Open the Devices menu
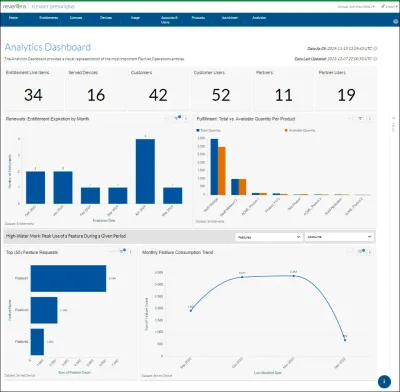400x392 pixels. click(106, 18)
